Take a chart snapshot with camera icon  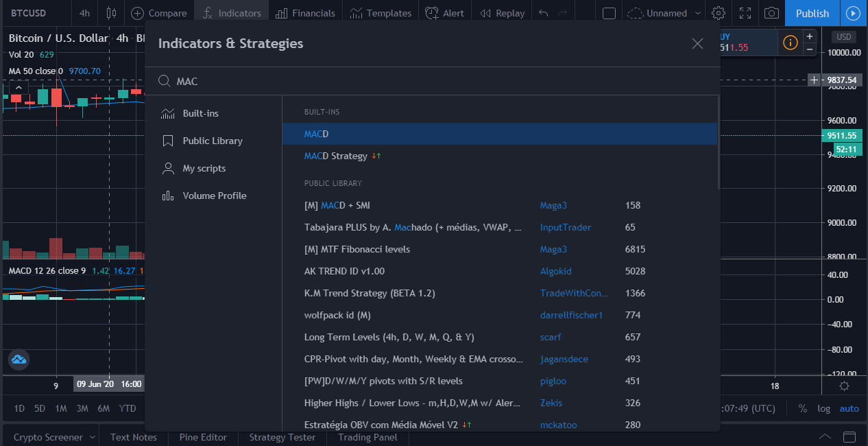click(x=771, y=13)
